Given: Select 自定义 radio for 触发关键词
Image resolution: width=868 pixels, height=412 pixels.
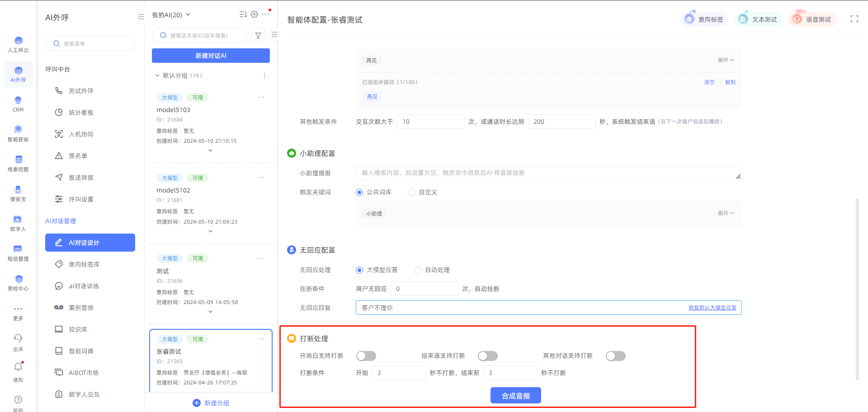Looking at the screenshot, I should pos(411,192).
